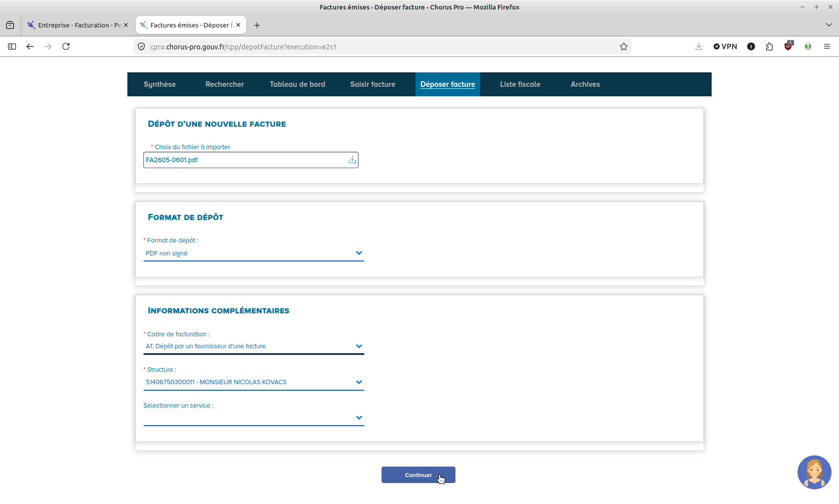The width and height of the screenshot is (839, 504).
Task: Switch to Entreprise - Facturation browser tab
Action: coord(77,25)
